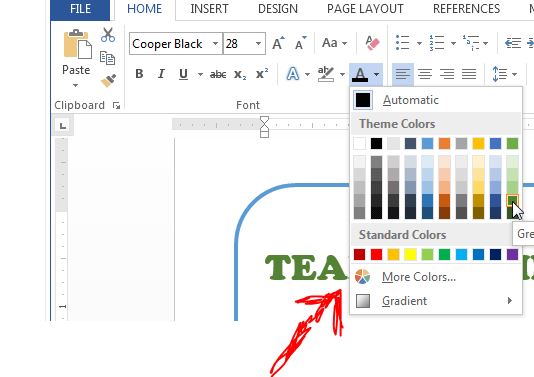
Task: Click the Text Effects glowing A icon
Action: click(x=293, y=74)
